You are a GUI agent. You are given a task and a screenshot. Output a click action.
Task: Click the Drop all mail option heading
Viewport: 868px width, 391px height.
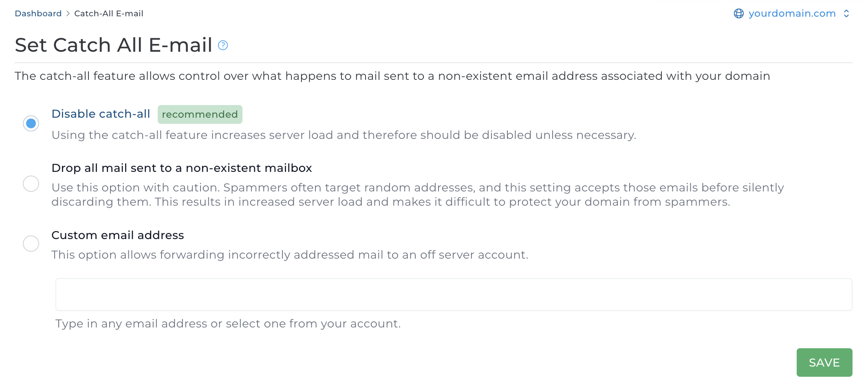(x=181, y=168)
